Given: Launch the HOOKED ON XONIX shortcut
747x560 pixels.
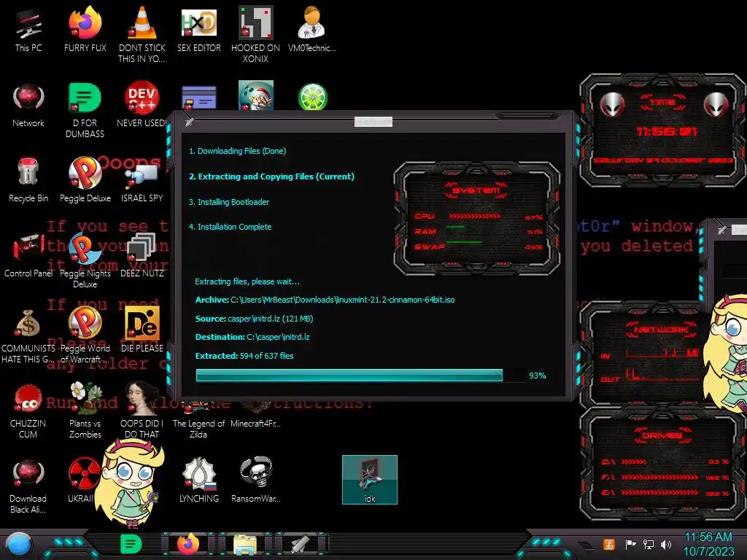Looking at the screenshot, I should click(255, 34).
